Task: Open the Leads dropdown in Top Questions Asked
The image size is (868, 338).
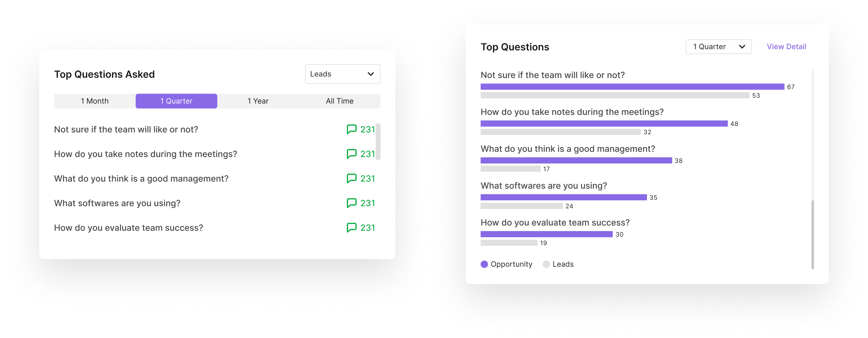Action: pos(342,74)
